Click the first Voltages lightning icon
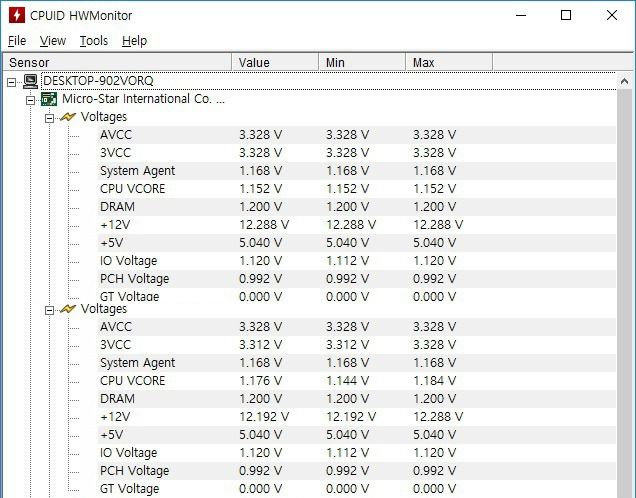Image resolution: width=636 pixels, height=498 pixels. pos(68,117)
